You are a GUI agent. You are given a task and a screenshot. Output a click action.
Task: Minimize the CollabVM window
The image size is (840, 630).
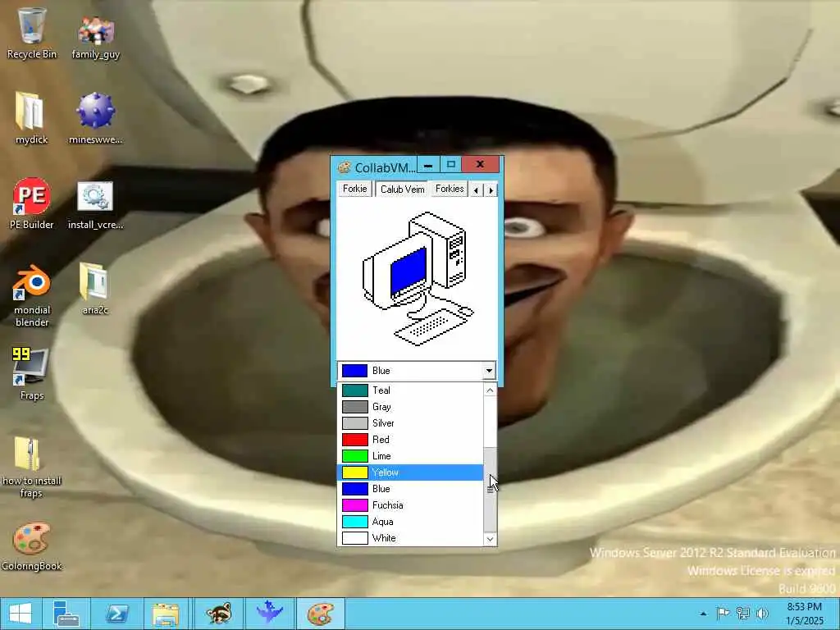tap(427, 165)
